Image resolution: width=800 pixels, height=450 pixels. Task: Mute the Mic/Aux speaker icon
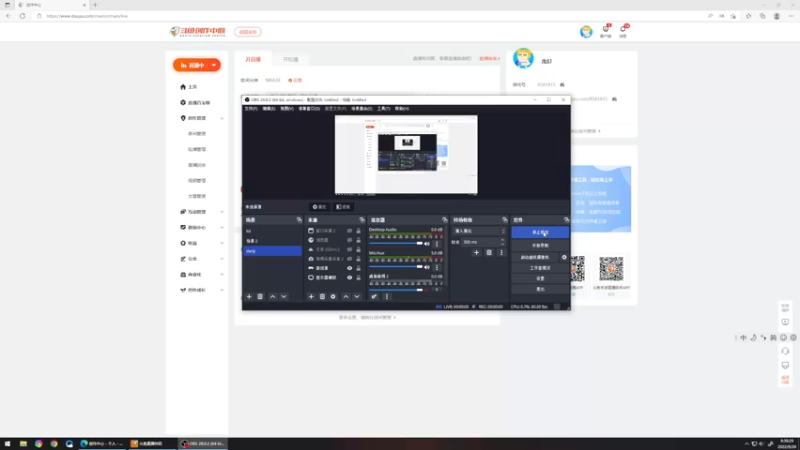click(x=427, y=267)
